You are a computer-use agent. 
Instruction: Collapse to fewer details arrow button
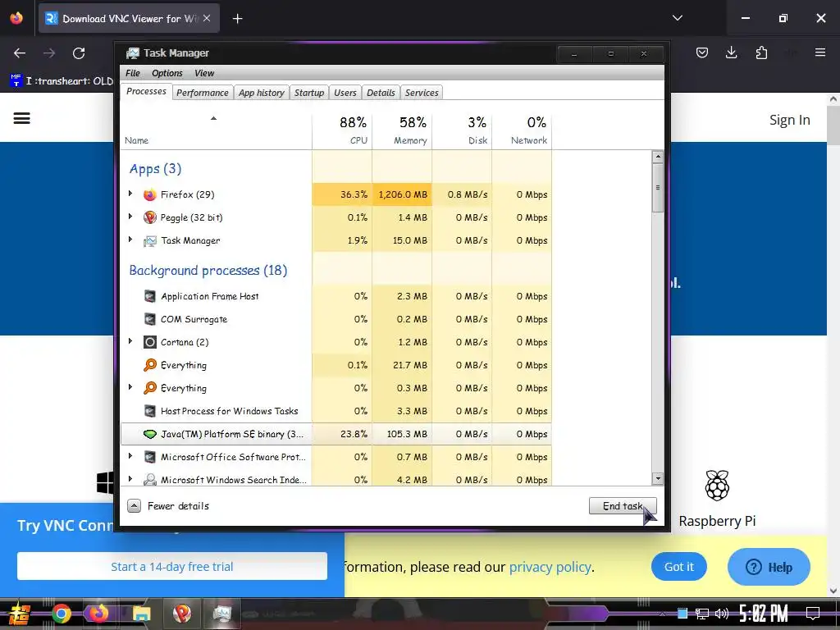pyautogui.click(x=134, y=505)
